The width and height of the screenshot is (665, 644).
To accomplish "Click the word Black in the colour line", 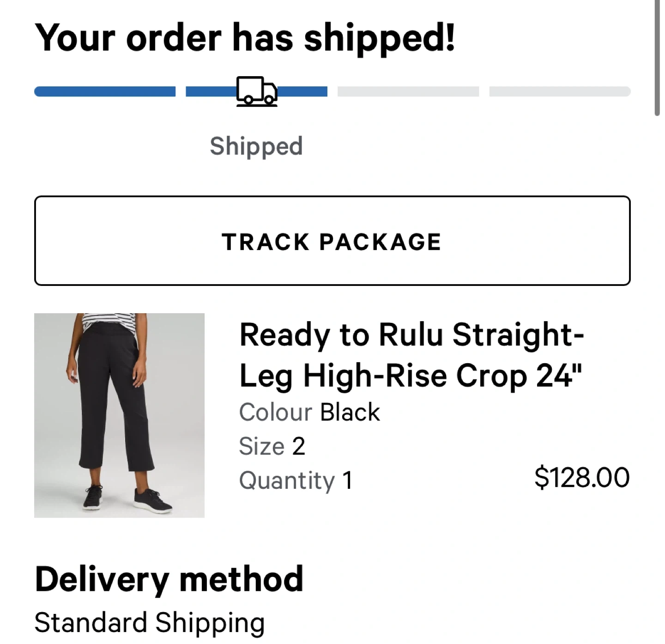I will coord(350,412).
